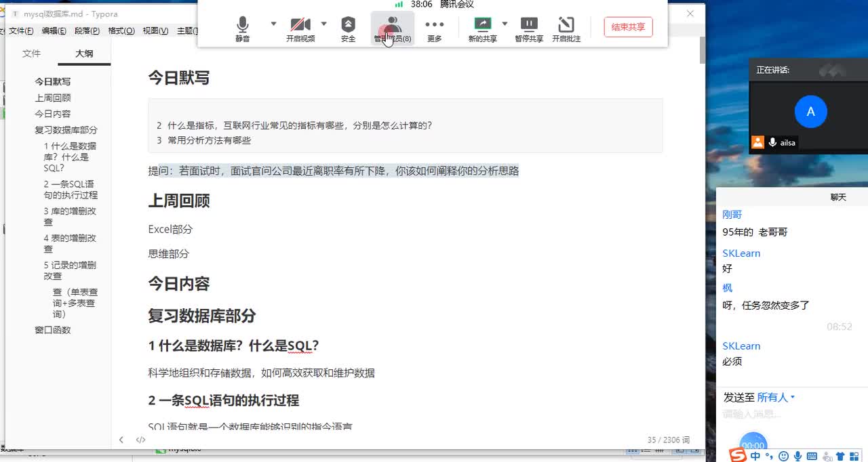Image resolution: width=868 pixels, height=462 pixels.
Task: Jump to outline item 今日默写
Action: tap(53, 81)
